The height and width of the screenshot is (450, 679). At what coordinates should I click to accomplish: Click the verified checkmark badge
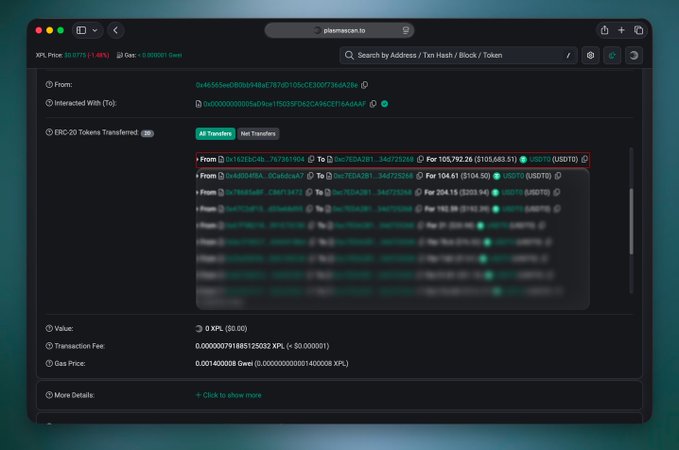point(385,104)
